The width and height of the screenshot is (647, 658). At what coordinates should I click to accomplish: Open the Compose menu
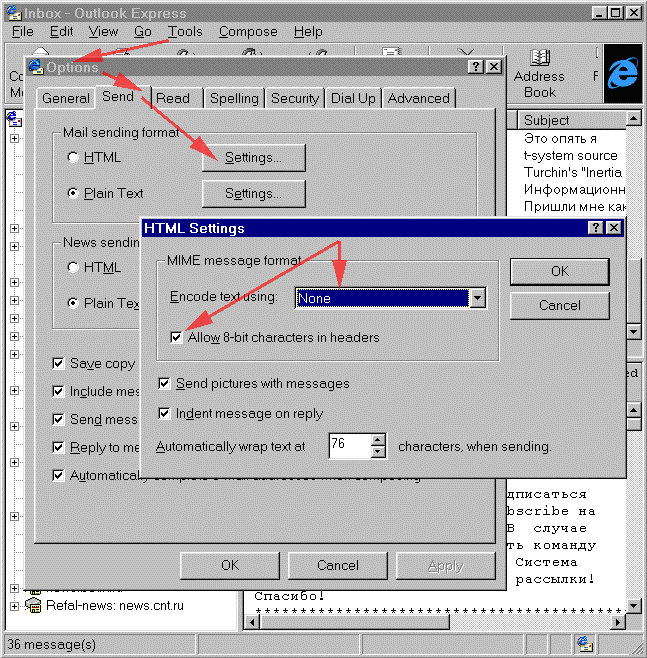click(248, 31)
